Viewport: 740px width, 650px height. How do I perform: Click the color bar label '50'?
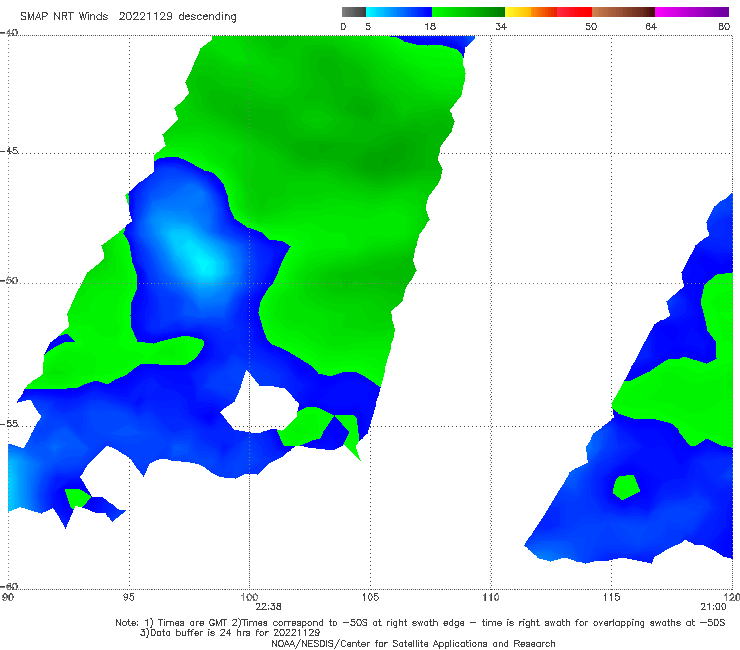coord(591,26)
